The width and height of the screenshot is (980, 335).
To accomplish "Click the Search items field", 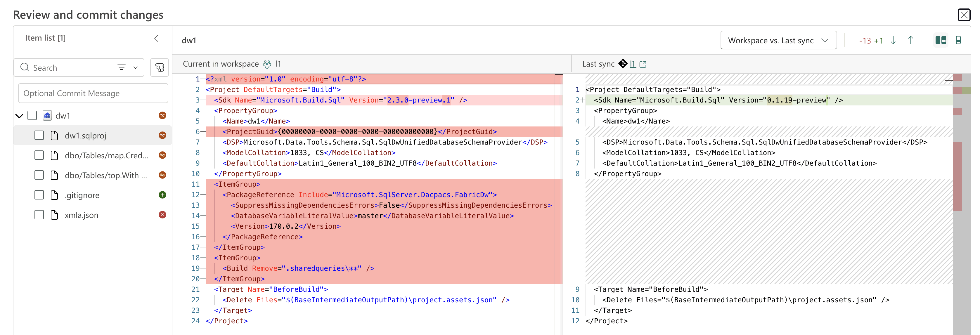I will (79, 68).
